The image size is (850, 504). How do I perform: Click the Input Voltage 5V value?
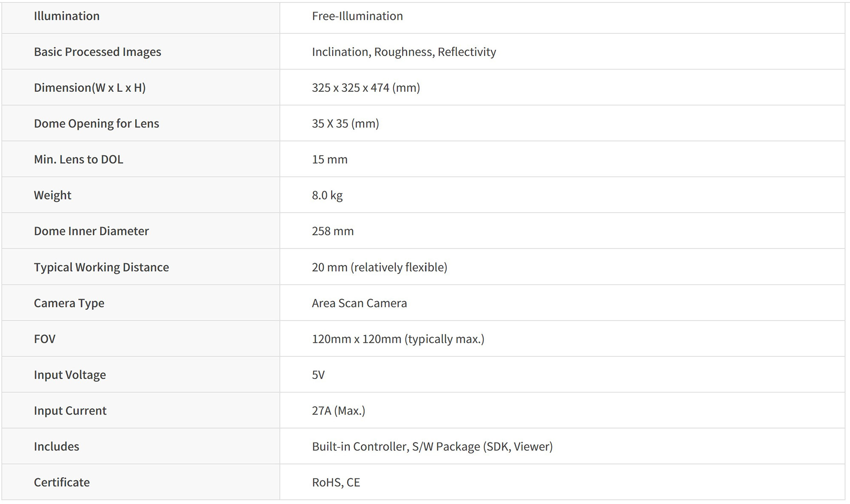[318, 375]
